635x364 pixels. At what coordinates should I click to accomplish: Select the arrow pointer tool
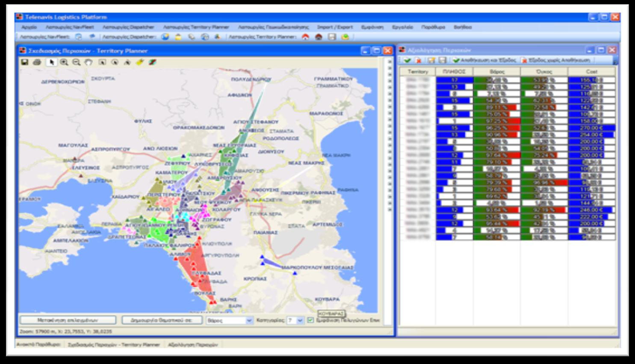(51, 62)
